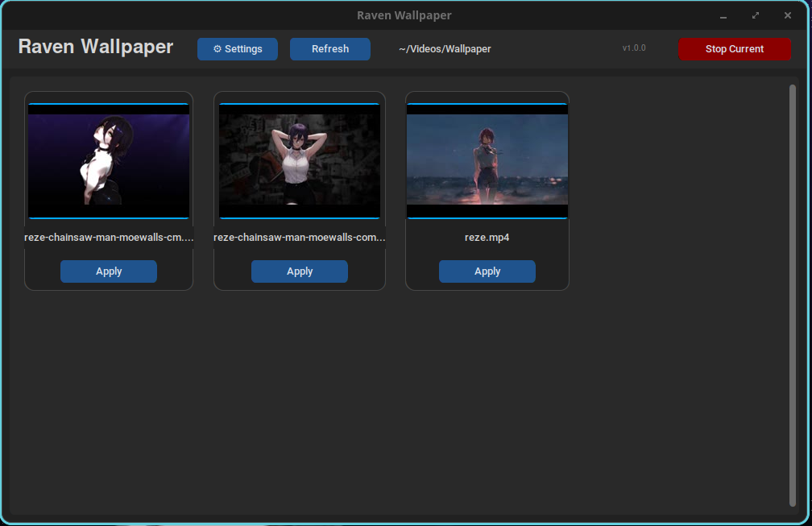Stop the currently running wallpaper
Screen dimensions: 812x526
tap(734, 49)
